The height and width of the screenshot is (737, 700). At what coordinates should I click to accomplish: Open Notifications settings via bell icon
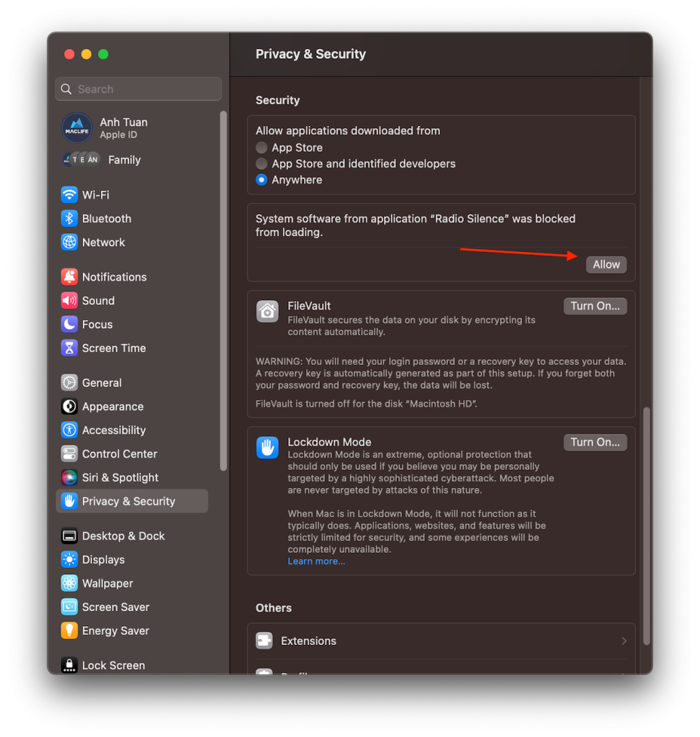click(68, 276)
